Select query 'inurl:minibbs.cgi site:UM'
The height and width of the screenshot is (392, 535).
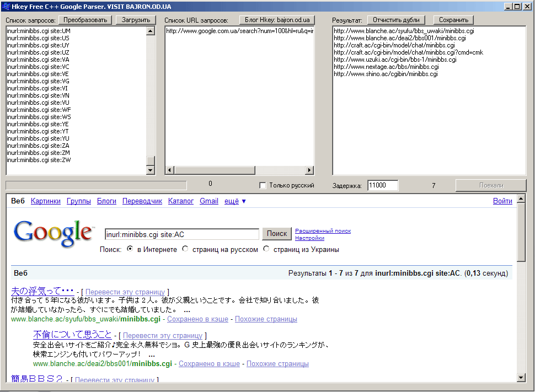coord(39,31)
